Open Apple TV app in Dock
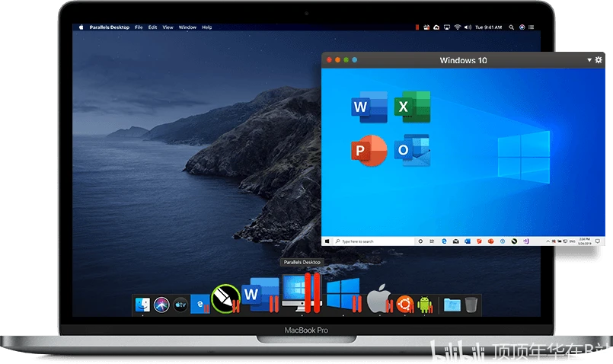The height and width of the screenshot is (364, 613). click(x=180, y=305)
